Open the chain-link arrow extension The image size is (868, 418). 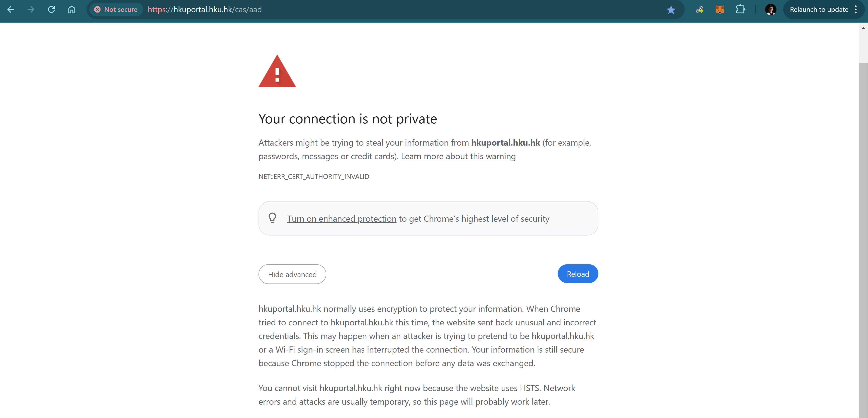coord(699,10)
